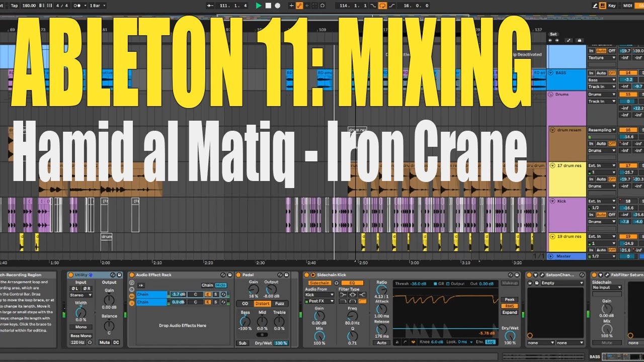Toggle Rack chain list view icon
The height and width of the screenshot is (362, 644).
tap(132, 296)
